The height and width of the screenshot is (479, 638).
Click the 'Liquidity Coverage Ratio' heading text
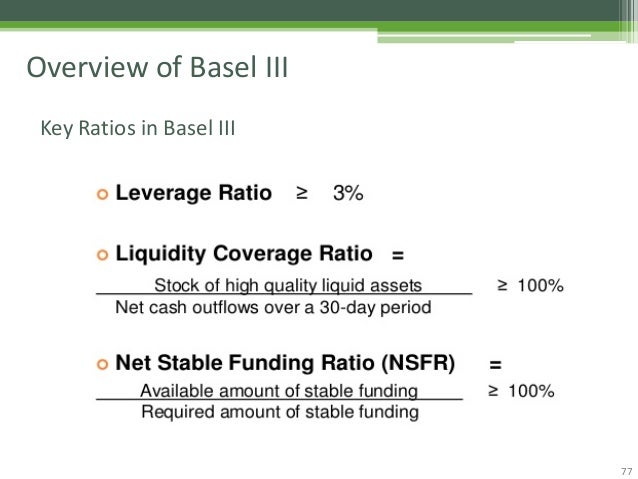click(x=244, y=255)
